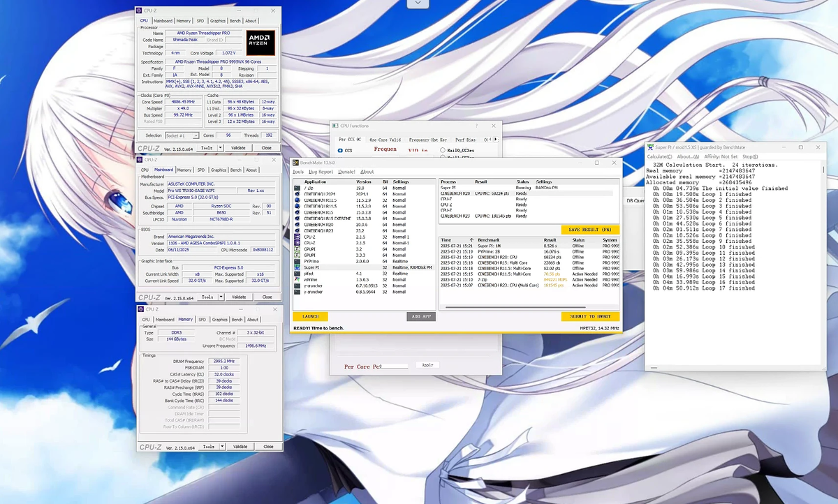Open the Tools menu in BenchMate
The image size is (838, 504).
pos(298,172)
